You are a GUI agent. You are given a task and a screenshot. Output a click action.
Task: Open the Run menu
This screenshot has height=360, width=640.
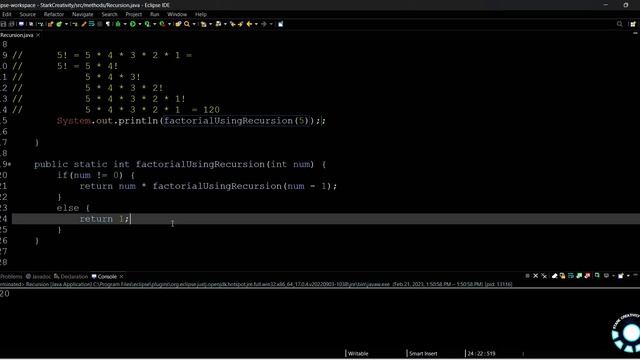click(x=154, y=14)
